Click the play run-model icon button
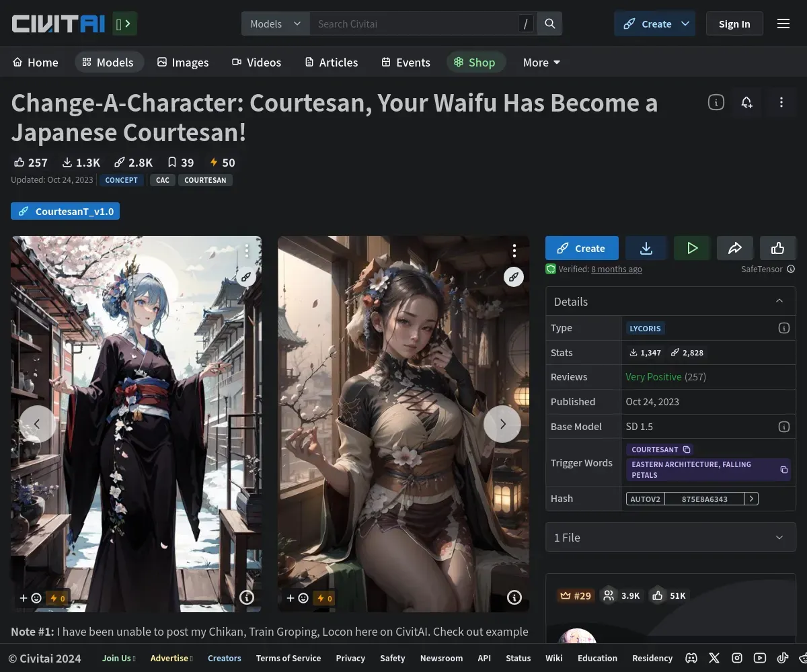Viewport: 807px width, 672px height. [692, 248]
